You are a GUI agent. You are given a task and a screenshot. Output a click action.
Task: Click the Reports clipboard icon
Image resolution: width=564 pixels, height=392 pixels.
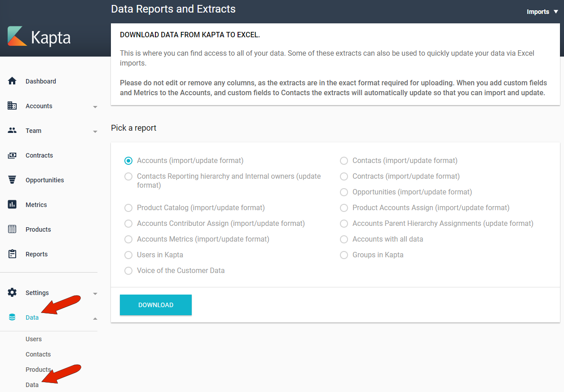click(x=12, y=254)
